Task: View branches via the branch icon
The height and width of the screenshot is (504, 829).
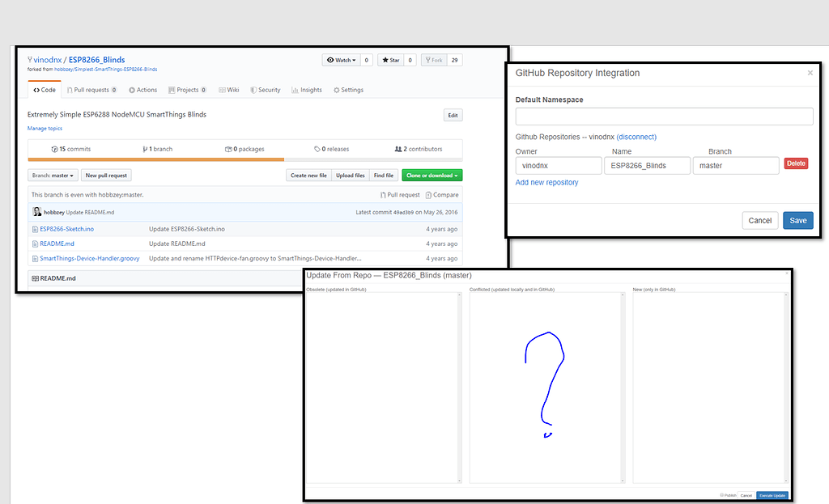Action: coord(144,149)
